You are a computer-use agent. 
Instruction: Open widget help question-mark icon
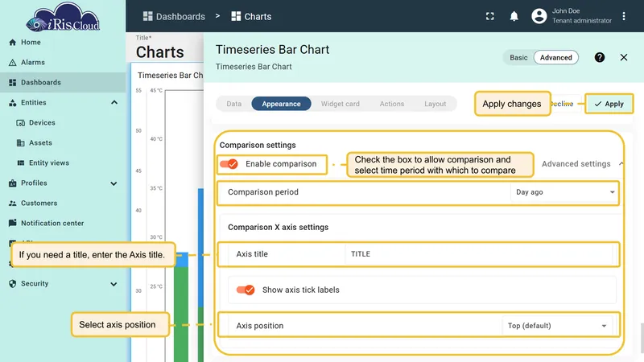599,57
